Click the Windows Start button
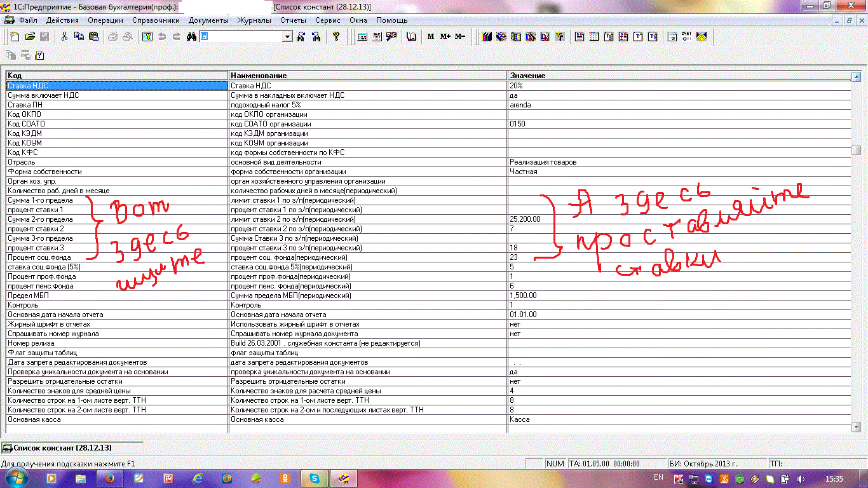Screen dimensions: 868x488 click(17, 477)
